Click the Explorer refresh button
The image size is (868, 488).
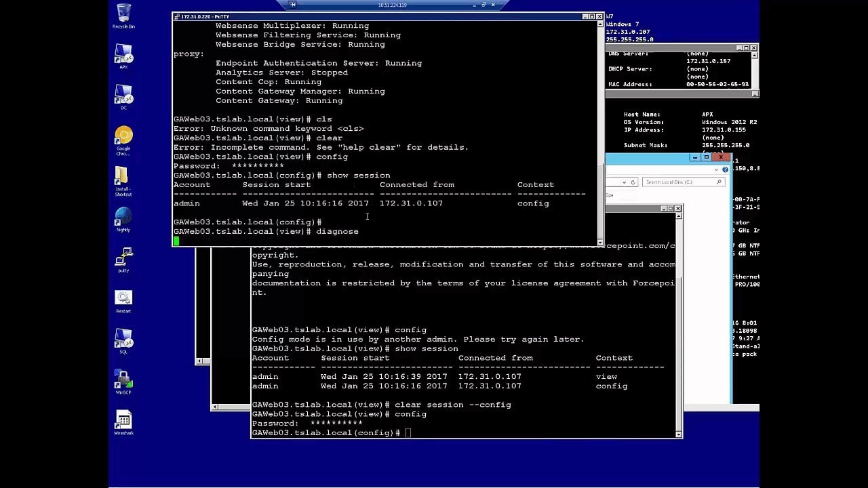click(633, 182)
